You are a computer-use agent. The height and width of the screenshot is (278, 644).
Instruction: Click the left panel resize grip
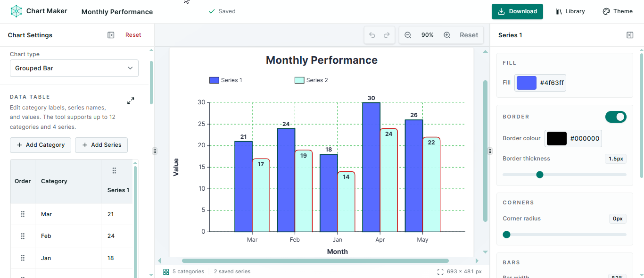(x=154, y=151)
